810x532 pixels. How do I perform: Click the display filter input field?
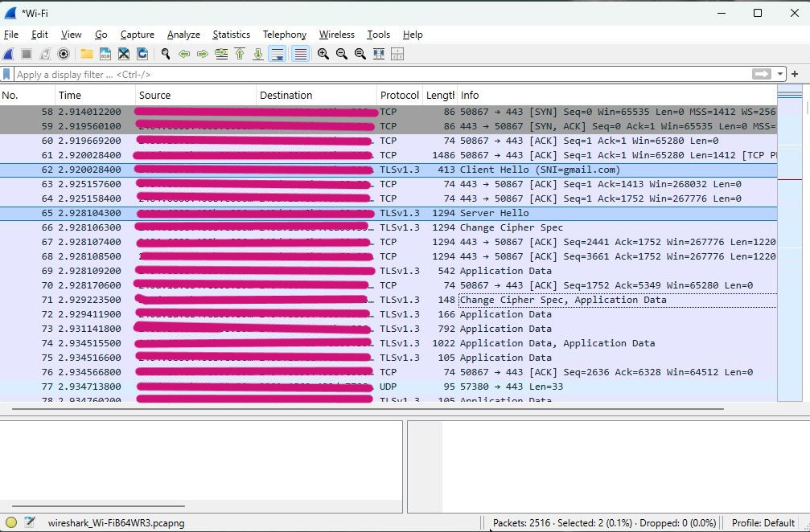coord(382,74)
